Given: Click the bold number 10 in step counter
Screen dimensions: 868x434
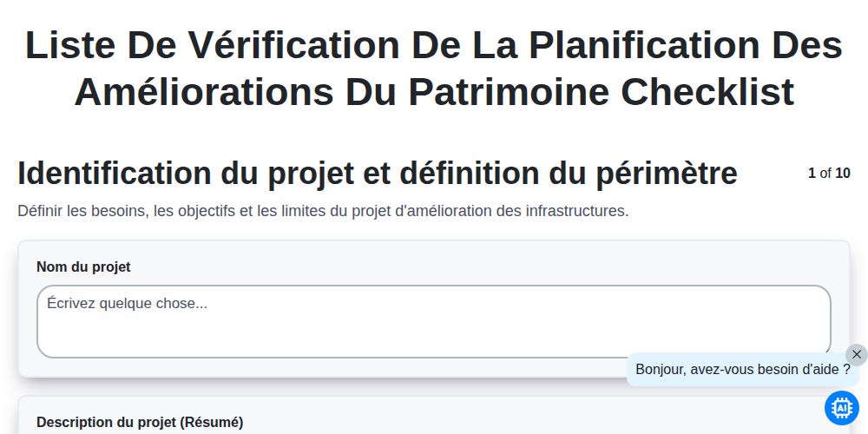Looking at the screenshot, I should click(843, 174).
